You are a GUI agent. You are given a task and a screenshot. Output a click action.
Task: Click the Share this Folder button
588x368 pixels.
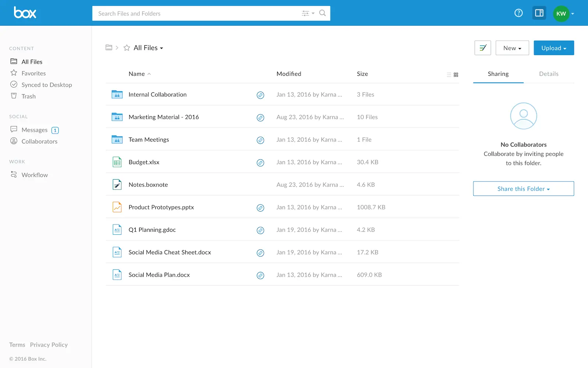click(x=523, y=188)
